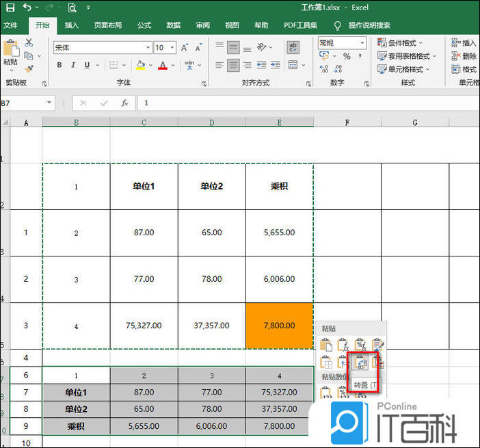Image resolution: width=480 pixels, height=448 pixels.
Task: Click the Save icon in the title bar
Action: click(10, 8)
